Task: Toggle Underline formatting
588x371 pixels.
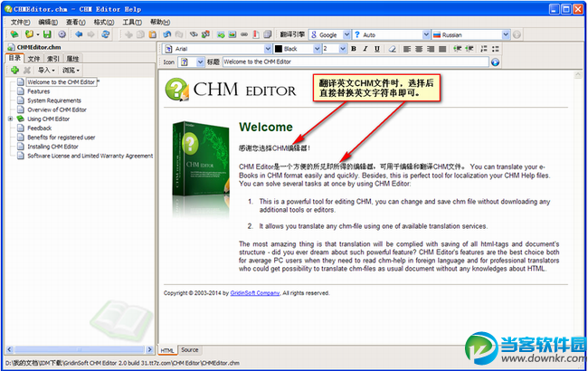Action: (377, 49)
